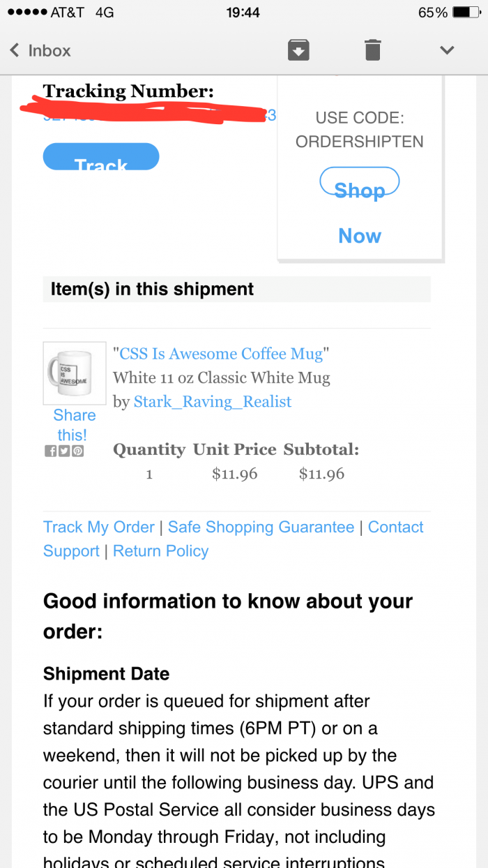The image size is (488, 868).
Task: Delete email with the trash icon
Action: [x=373, y=50]
